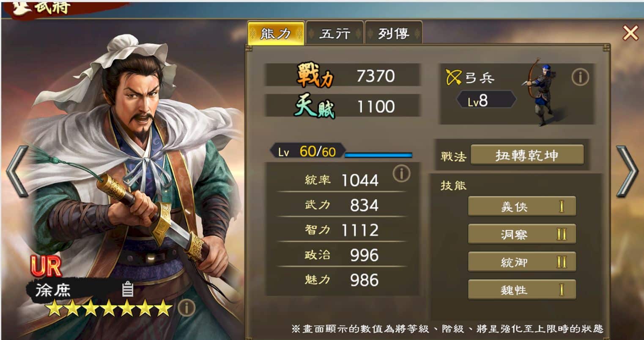644x340 pixels.
Task: Open the 扭轉乾坤 tactic button
Action: click(527, 155)
